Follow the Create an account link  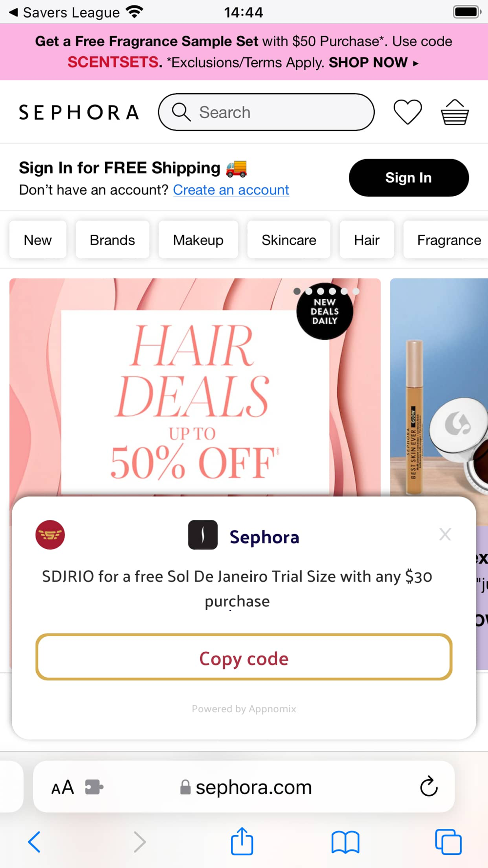point(231,190)
